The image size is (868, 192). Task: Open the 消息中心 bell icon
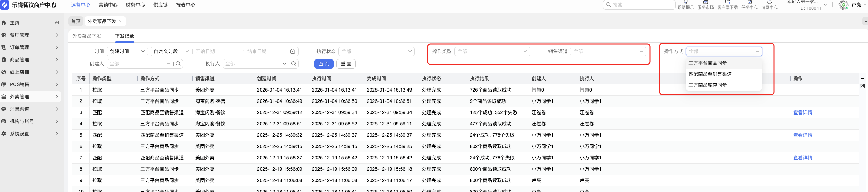pyautogui.click(x=769, y=2)
